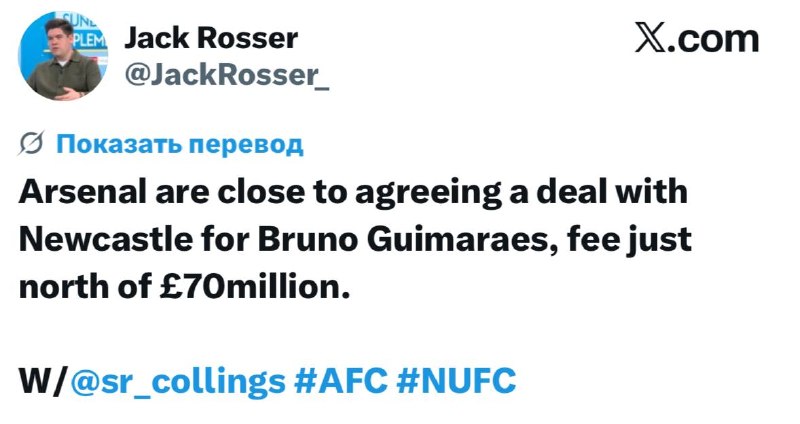The width and height of the screenshot is (800, 424).
Task: Open the #AFC hashtag
Action: click(x=341, y=381)
